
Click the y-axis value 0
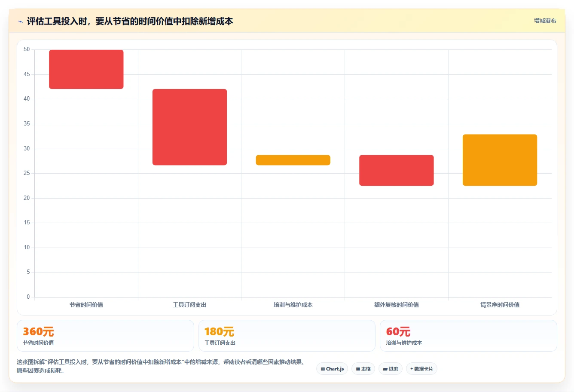tap(28, 297)
